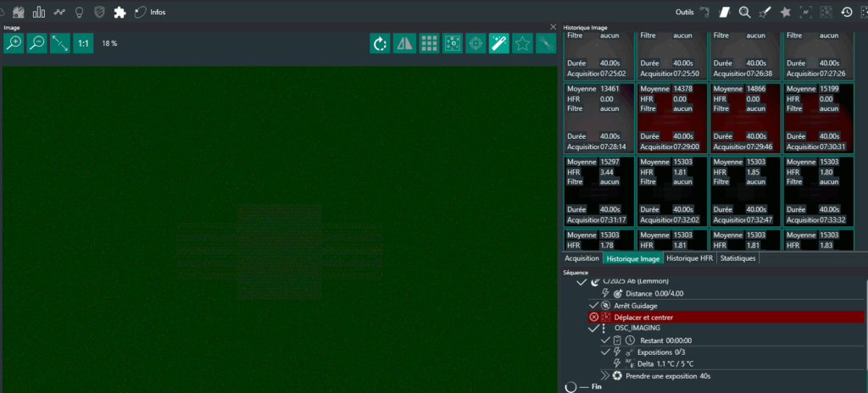This screenshot has width=868, height=393.
Task: Select history thumbnail acquired at 07:31:17
Action: click(598, 191)
